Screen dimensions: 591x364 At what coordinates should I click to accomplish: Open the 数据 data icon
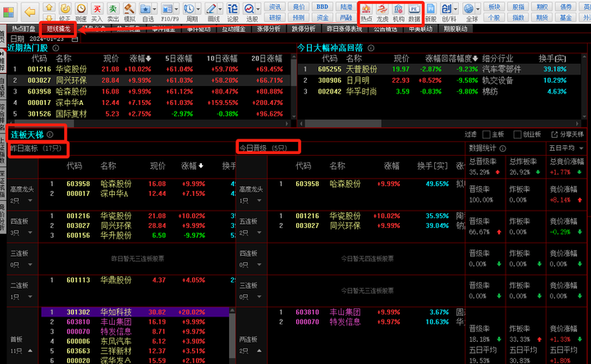click(x=415, y=11)
